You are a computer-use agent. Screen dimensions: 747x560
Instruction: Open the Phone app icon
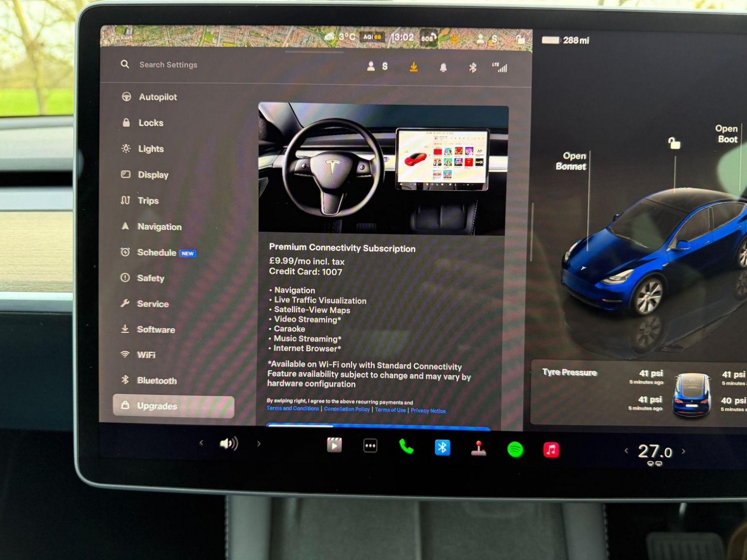(406, 447)
